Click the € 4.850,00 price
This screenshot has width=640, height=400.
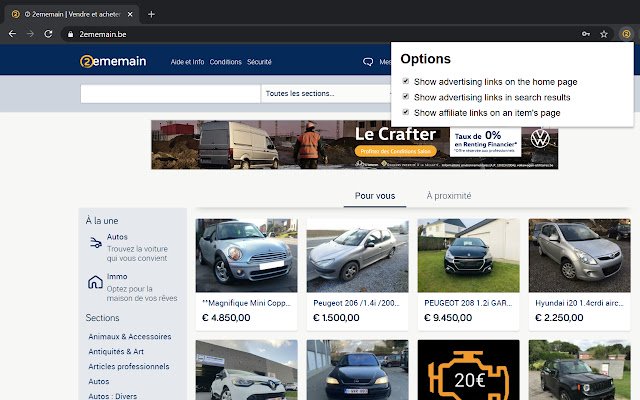226,318
